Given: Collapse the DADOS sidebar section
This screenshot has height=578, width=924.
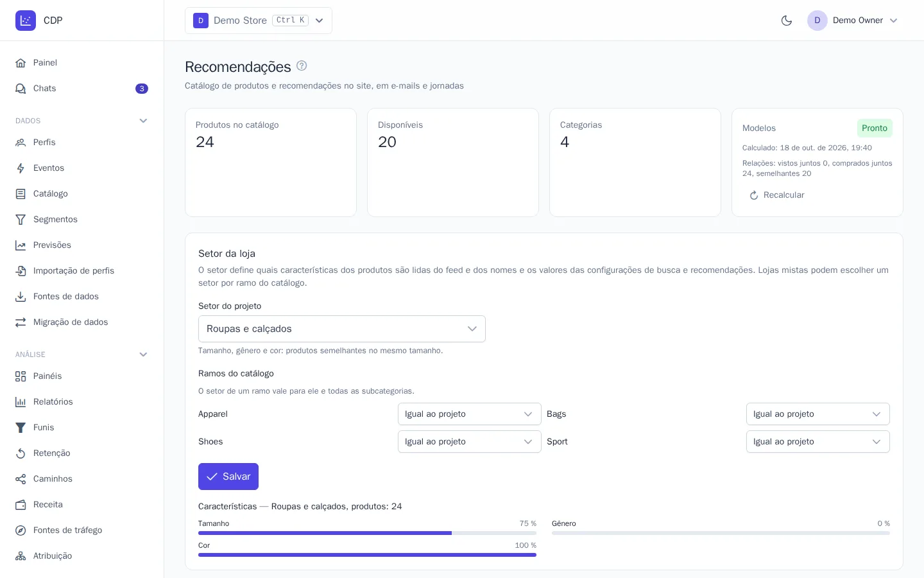Looking at the screenshot, I should [143, 121].
